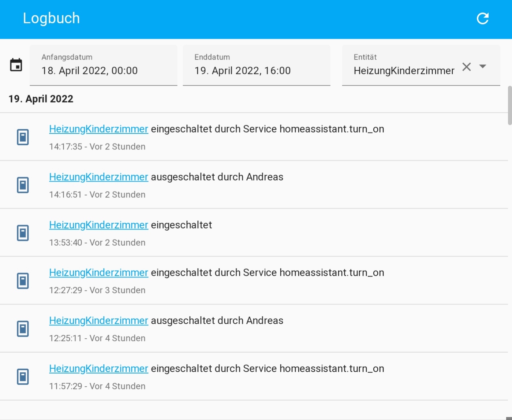Open HeizungKinderzimmer link in 11:57:29 entry
This screenshot has height=420, width=512.
coord(98,368)
